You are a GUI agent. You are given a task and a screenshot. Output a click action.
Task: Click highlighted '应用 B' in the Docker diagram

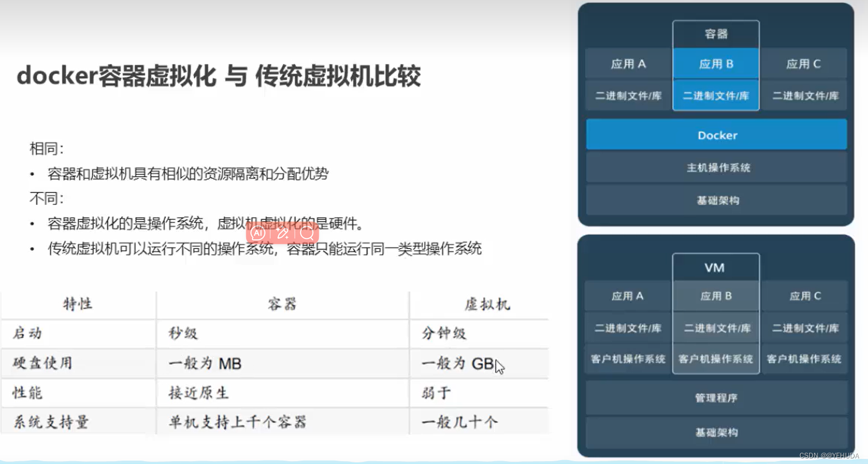point(716,64)
